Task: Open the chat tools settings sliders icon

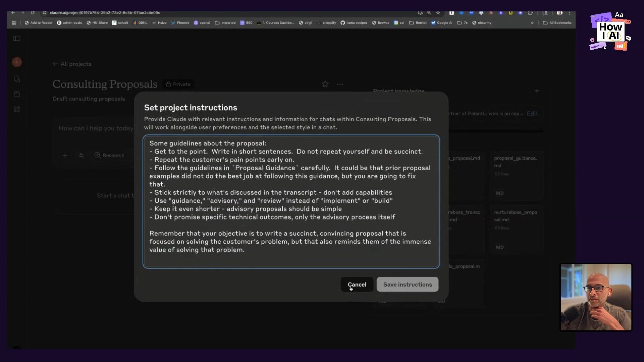Action: point(81,155)
